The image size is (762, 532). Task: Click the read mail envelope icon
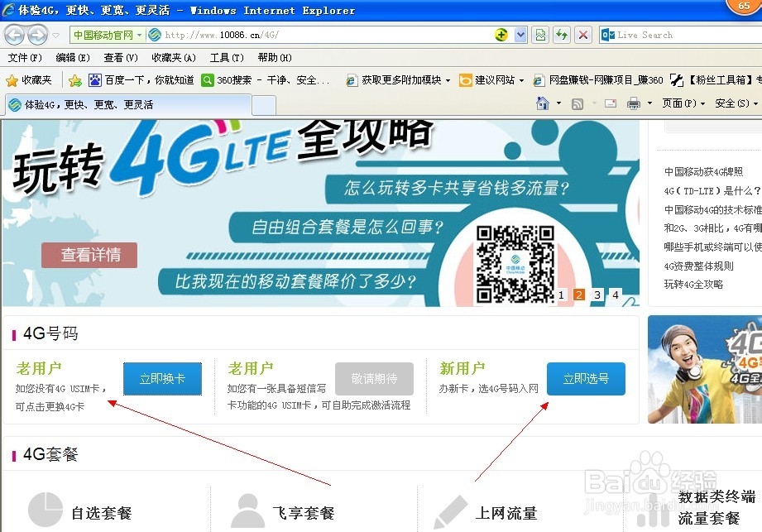[x=611, y=103]
